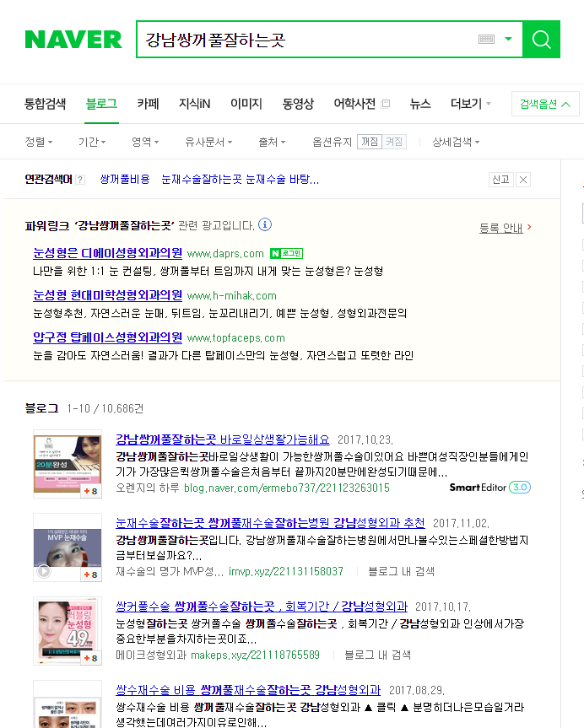
Task: Click related search 눈재수술 바탕...
Action: point(282,179)
